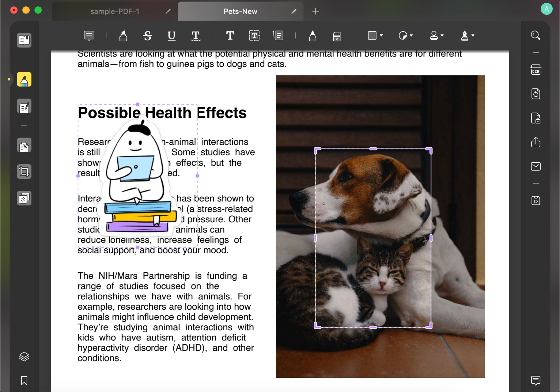Viewport: 560px width, 392px height.
Task: Click the add new tab button
Action: (x=315, y=11)
